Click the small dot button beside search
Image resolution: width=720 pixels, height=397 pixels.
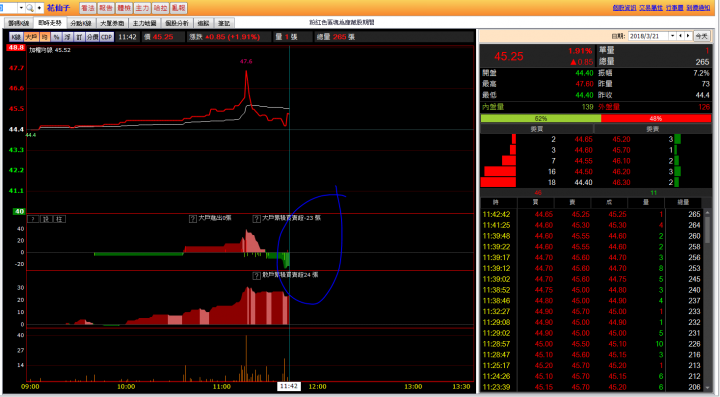39,8
